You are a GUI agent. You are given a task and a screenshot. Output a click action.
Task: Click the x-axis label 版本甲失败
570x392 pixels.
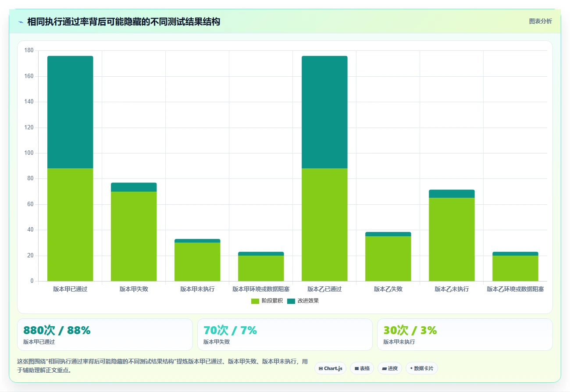tap(134, 289)
